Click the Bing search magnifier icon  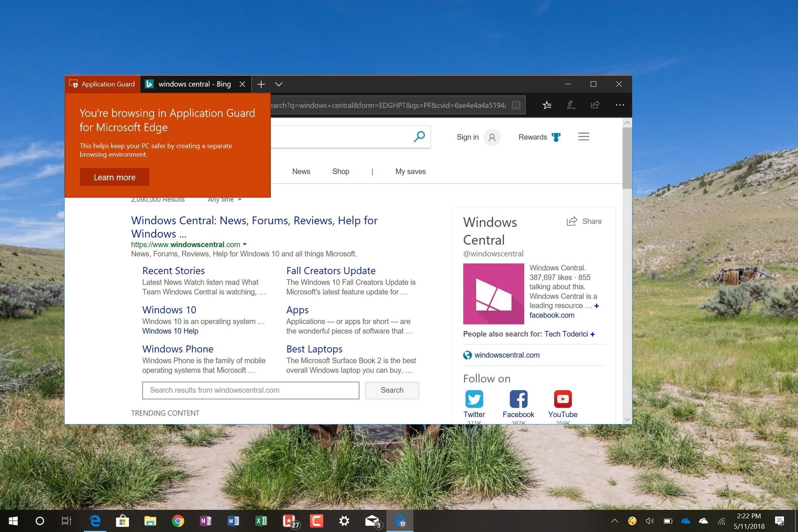pyautogui.click(x=419, y=137)
